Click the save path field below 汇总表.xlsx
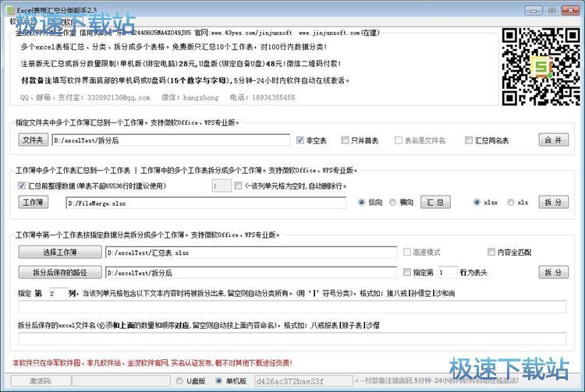 point(251,273)
